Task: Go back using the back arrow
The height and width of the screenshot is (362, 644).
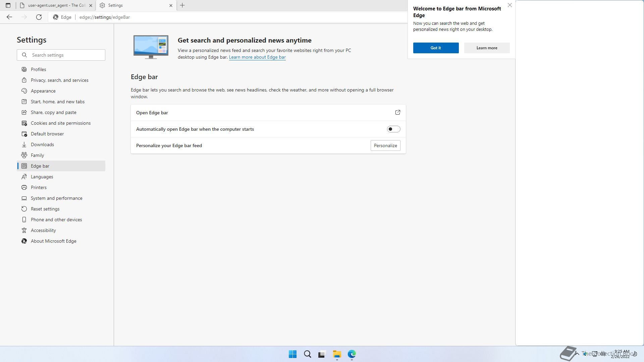Action: click(x=9, y=17)
